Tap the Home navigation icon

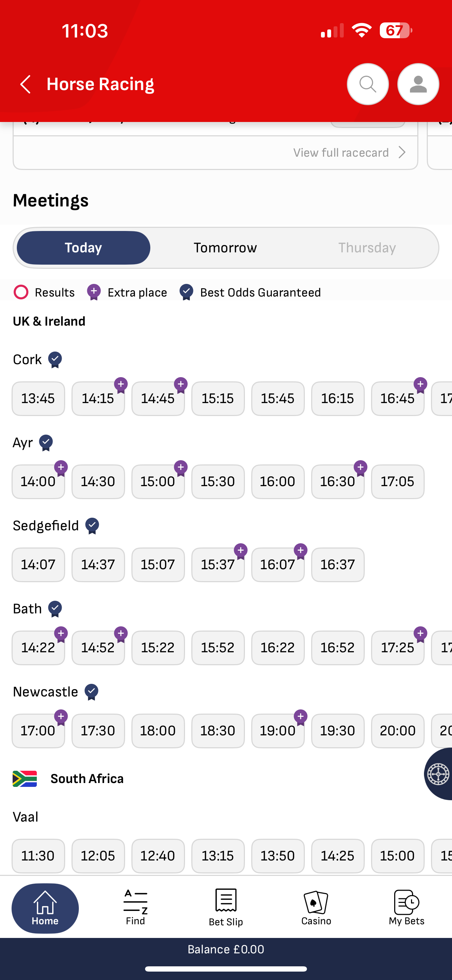[45, 908]
